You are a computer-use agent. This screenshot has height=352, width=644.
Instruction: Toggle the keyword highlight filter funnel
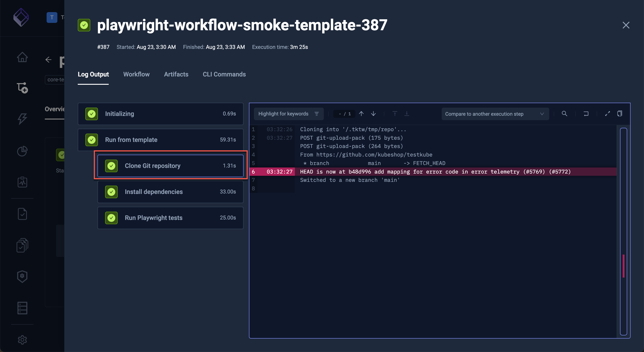(316, 114)
